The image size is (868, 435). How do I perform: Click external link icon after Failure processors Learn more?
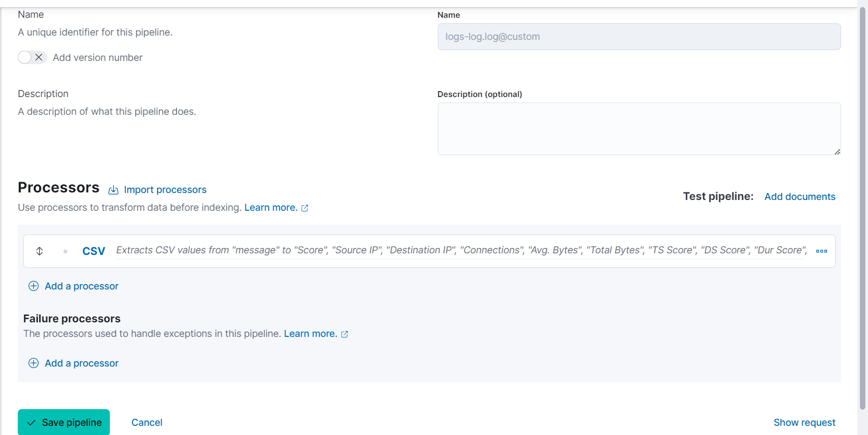coord(345,334)
